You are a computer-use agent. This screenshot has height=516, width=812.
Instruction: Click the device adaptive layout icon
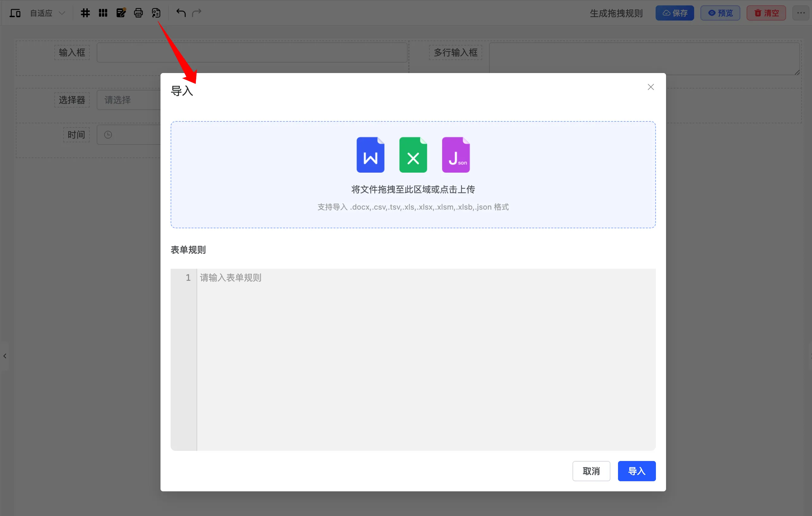coord(15,13)
